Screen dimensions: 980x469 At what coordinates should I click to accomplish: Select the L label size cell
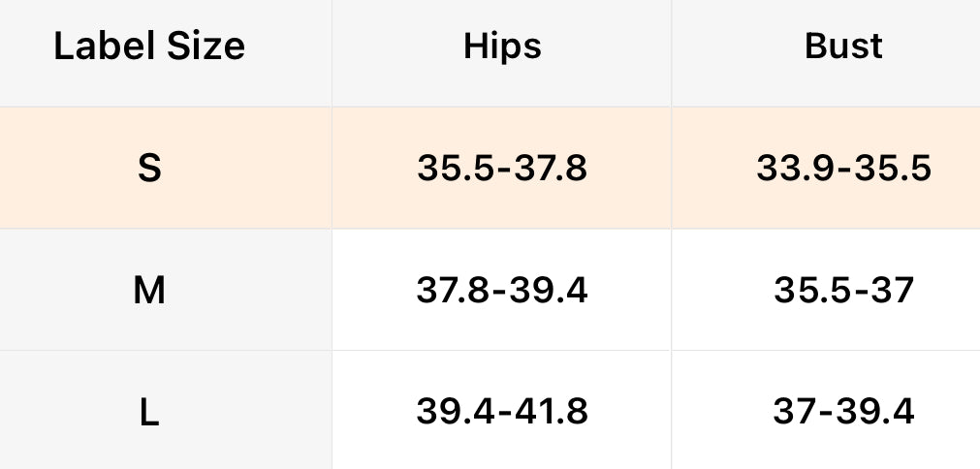149,412
